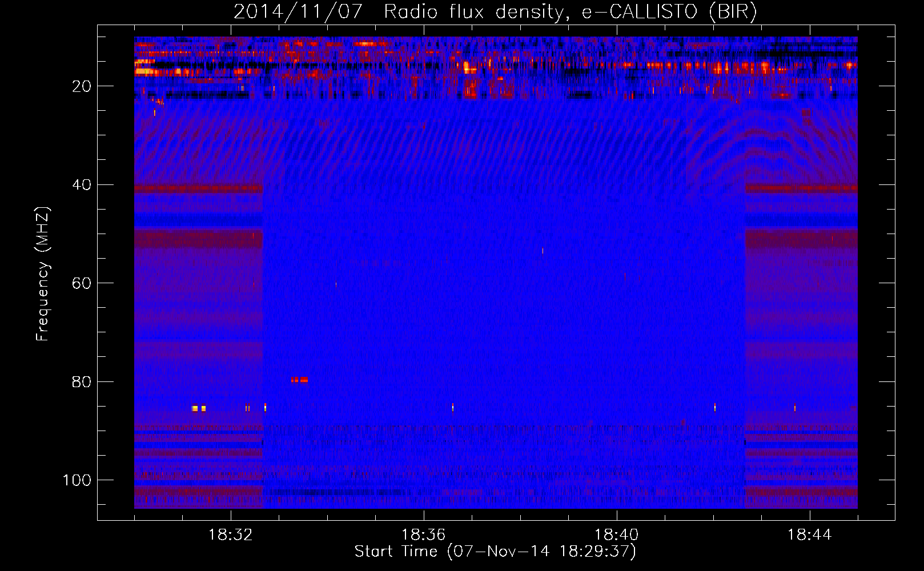Screen dimensions: 924x571
Task: Click the yellow burst pair near 85 MHz
Action: point(199,408)
